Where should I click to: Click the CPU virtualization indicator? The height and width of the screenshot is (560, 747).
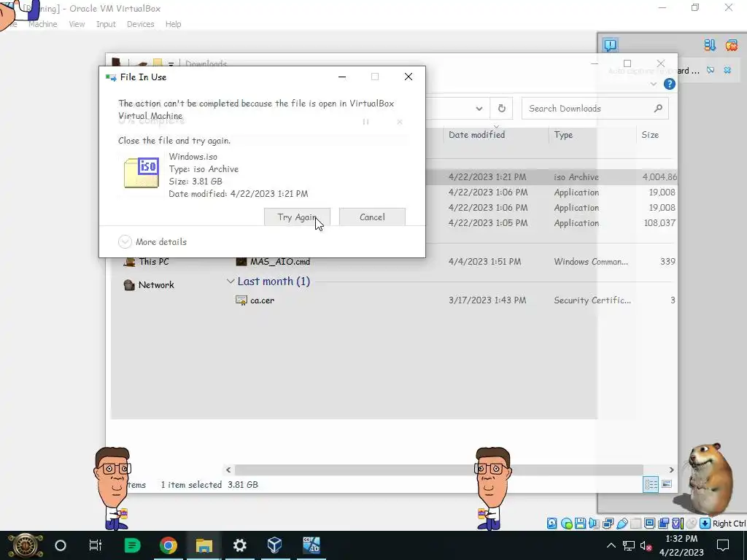click(678, 524)
